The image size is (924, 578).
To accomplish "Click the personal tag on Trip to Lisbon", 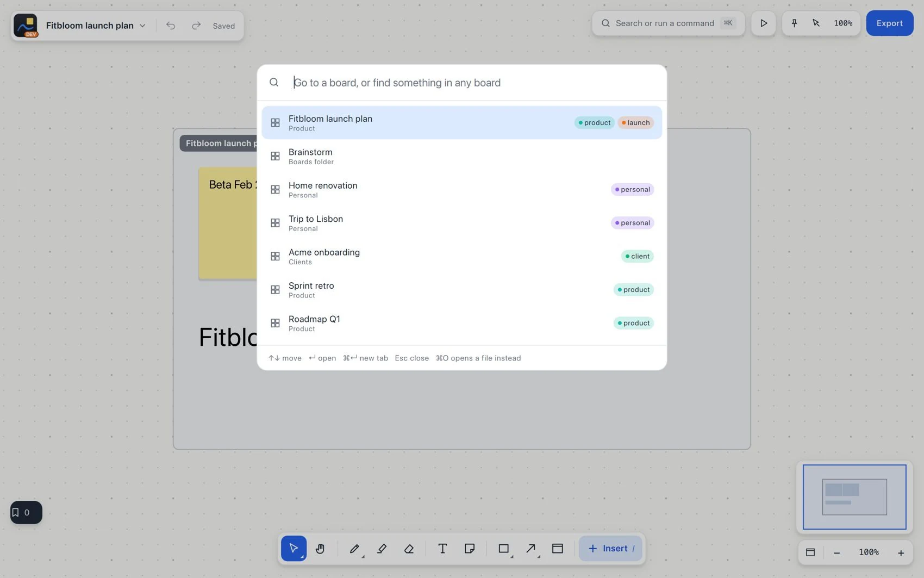I will coord(632,223).
